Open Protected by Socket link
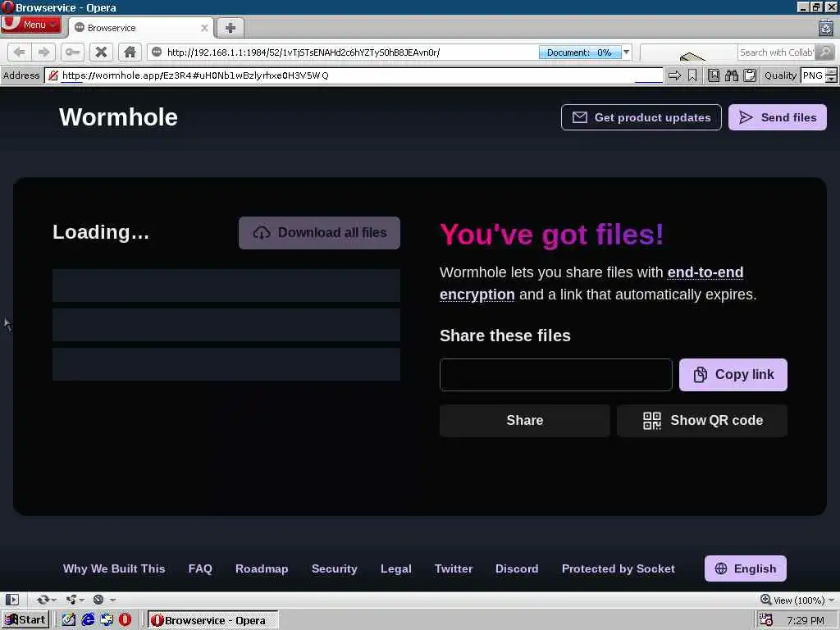Image resolution: width=840 pixels, height=630 pixels. coord(619,569)
